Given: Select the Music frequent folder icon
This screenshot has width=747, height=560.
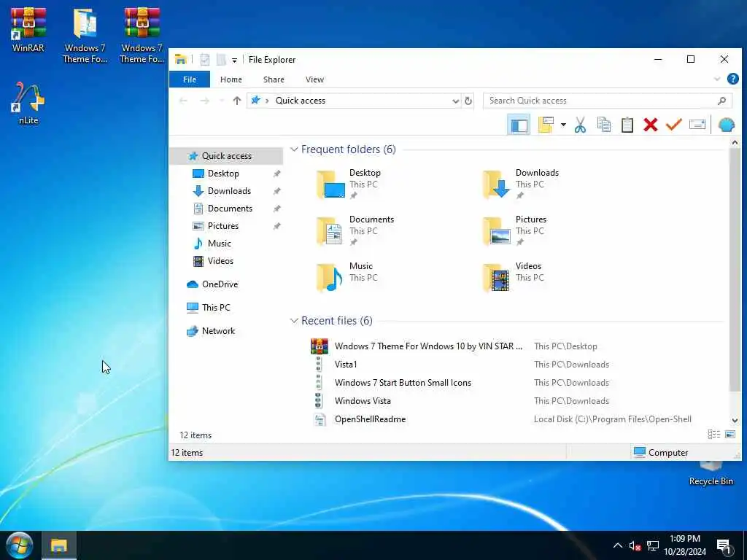Looking at the screenshot, I should pos(330,277).
